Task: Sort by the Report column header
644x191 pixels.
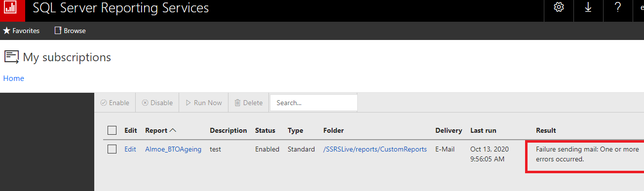Action: click(160, 130)
